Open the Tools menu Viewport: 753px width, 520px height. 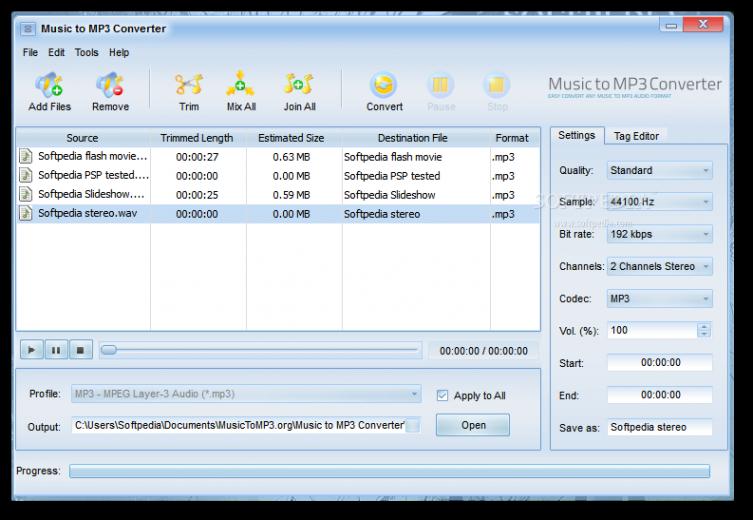87,52
